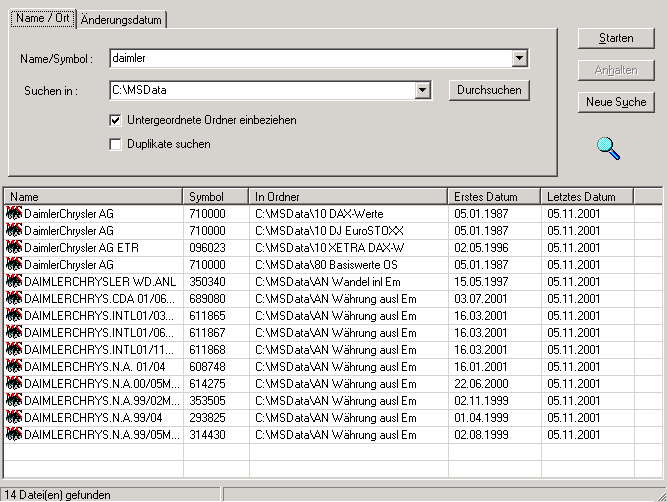Screen dimensions: 667x502
Task: Click the icon beside DAIMLERCHRYS.N.A.00/05M
Action: (x=14, y=383)
